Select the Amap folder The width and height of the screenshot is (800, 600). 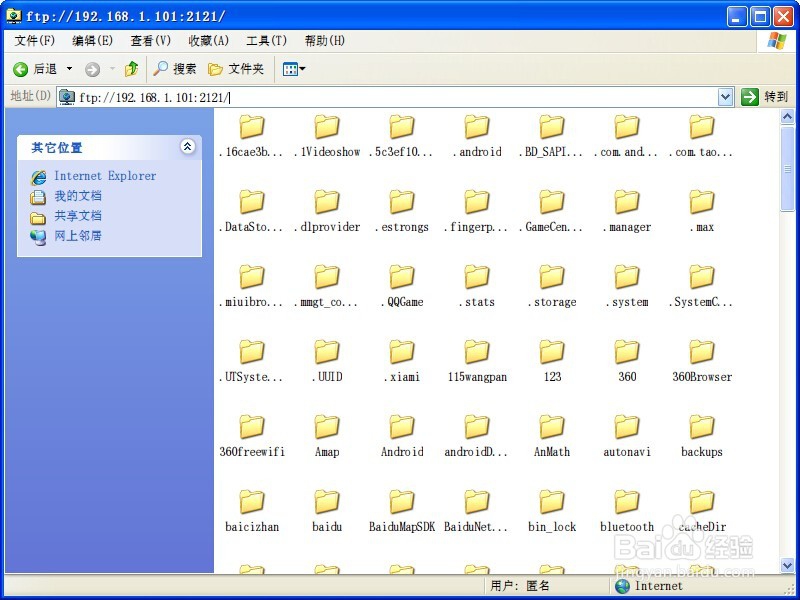[327, 436]
